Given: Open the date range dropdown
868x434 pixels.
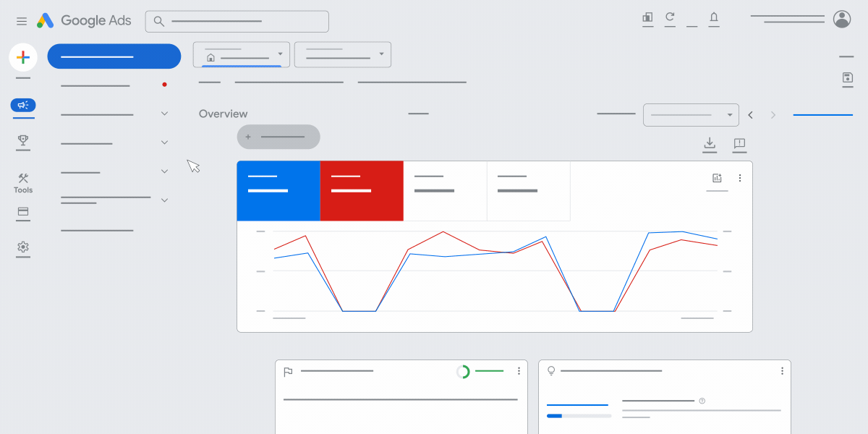Looking at the screenshot, I should point(691,114).
